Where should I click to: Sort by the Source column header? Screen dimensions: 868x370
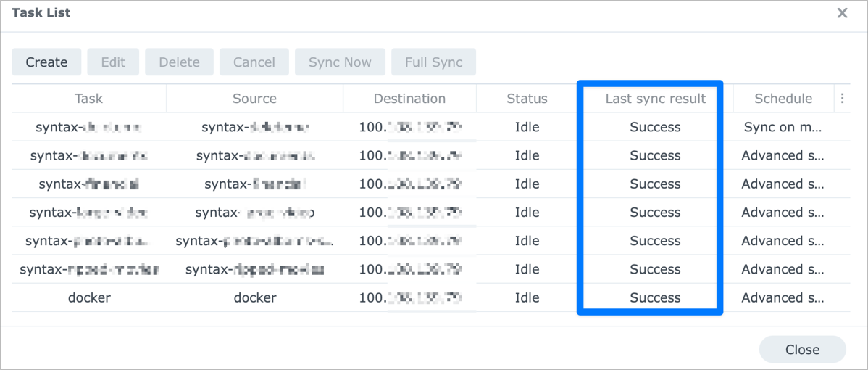pos(254,99)
